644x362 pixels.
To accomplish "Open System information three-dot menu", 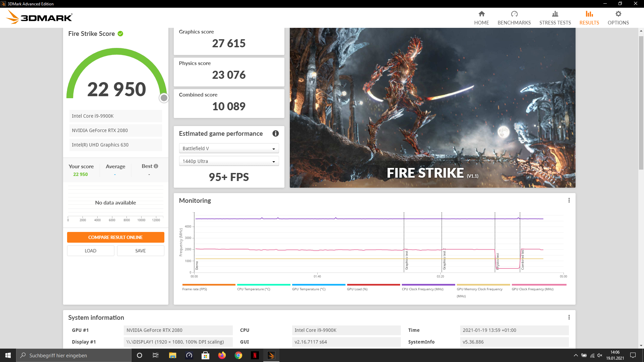I will tap(569, 317).
